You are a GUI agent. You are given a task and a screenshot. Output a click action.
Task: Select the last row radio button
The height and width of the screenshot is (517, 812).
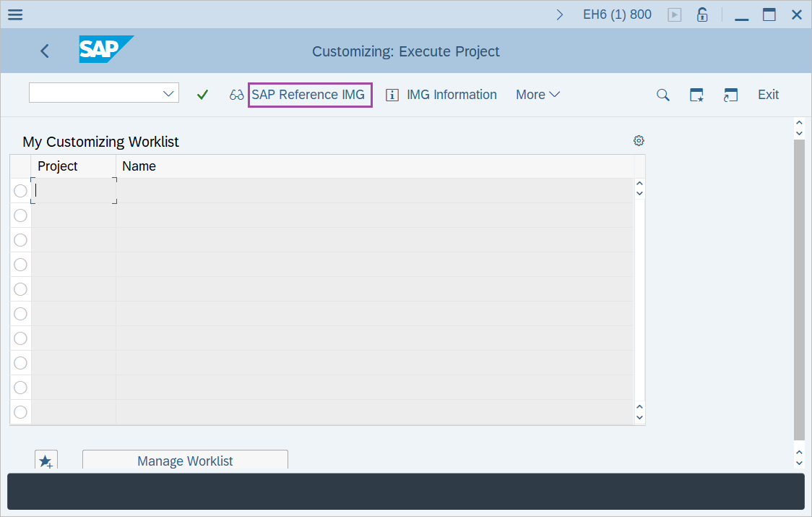[x=20, y=411]
